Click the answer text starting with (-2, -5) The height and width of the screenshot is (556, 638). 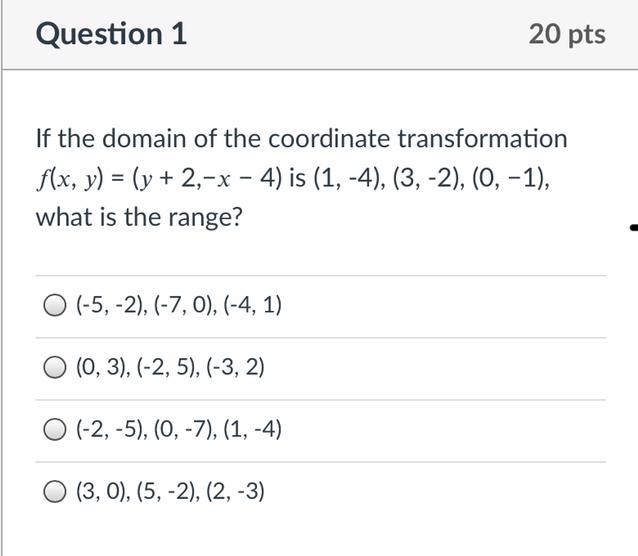(179, 429)
